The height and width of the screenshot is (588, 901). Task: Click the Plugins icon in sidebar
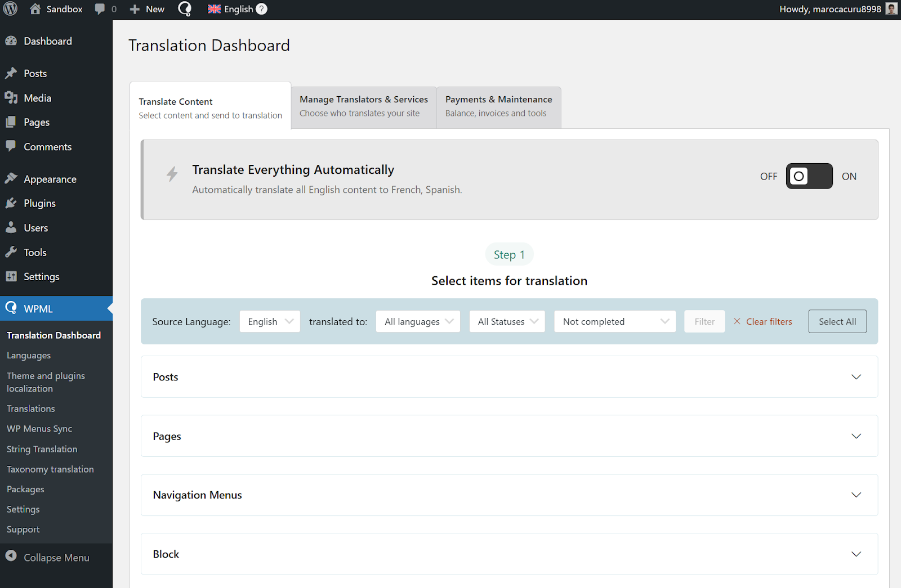coord(11,203)
